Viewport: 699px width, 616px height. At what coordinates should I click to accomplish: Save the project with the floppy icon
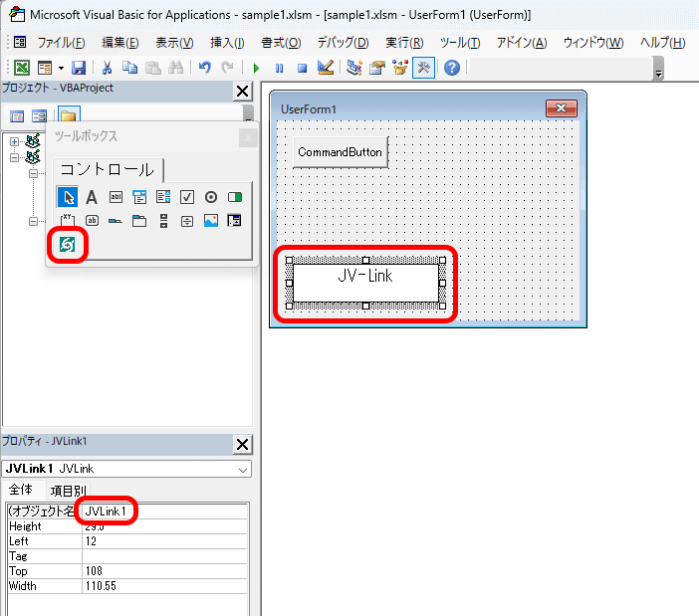coord(79,68)
